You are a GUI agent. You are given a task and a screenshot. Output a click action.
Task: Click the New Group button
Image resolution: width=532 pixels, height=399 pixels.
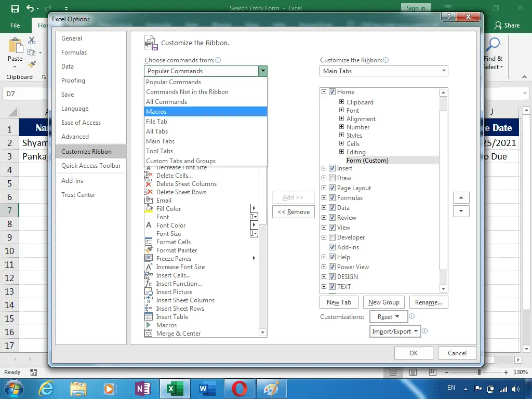point(384,302)
